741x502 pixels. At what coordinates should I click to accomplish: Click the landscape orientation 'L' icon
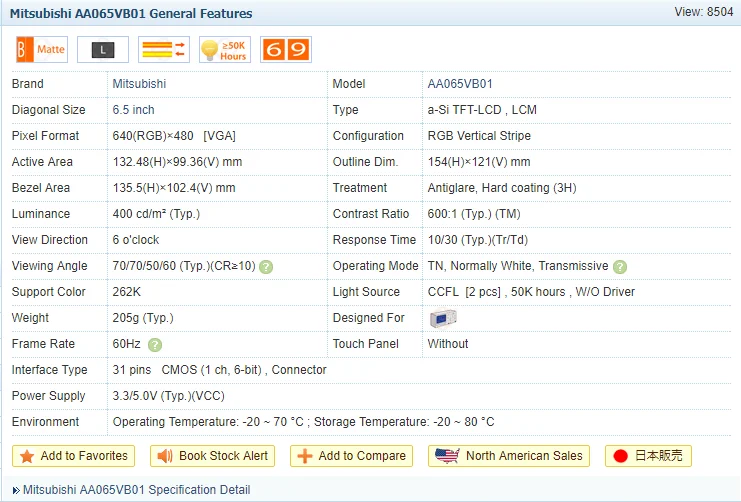pyautogui.click(x=103, y=49)
